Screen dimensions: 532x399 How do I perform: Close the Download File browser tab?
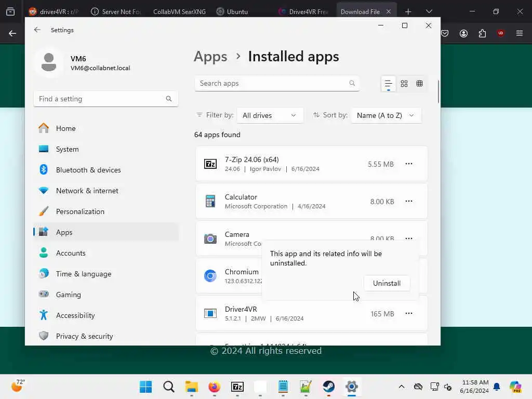point(389,11)
